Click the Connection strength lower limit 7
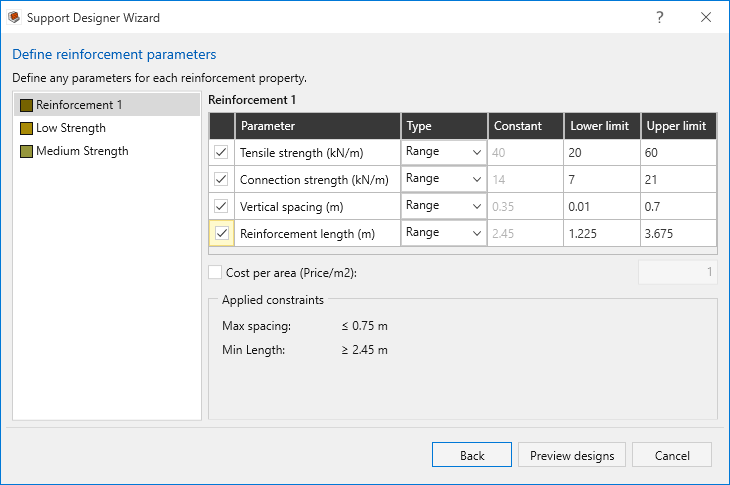The width and height of the screenshot is (730, 485). pyautogui.click(x=602, y=180)
